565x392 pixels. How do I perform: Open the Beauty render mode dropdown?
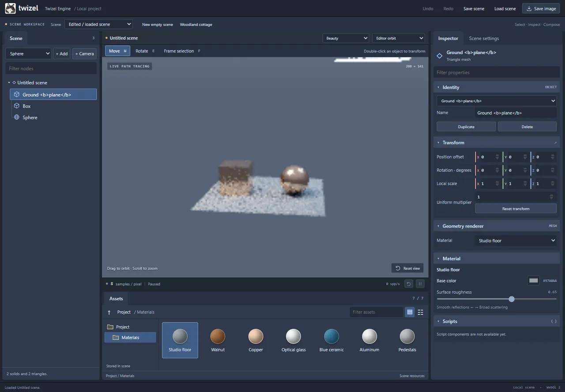[x=346, y=38]
